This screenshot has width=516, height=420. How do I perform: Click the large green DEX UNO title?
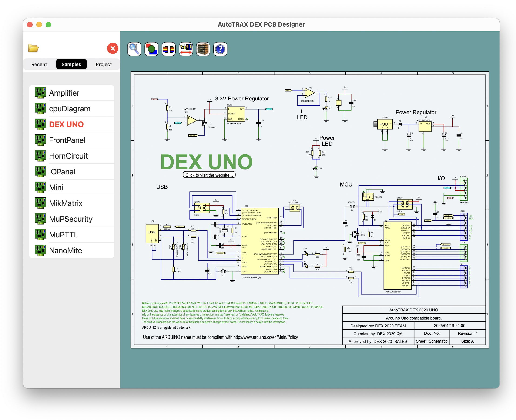tap(206, 162)
